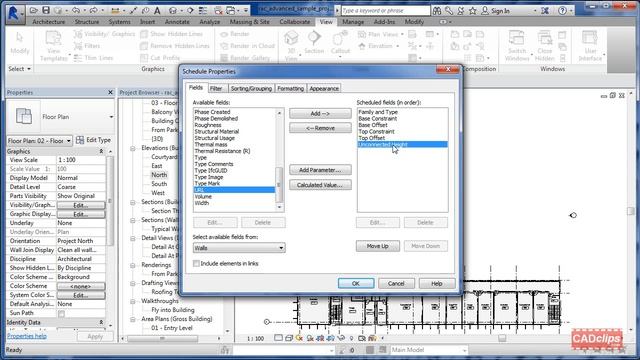640x360 pixels.
Task: Open the Select available fields from Walls dropdown
Action: (x=239, y=248)
